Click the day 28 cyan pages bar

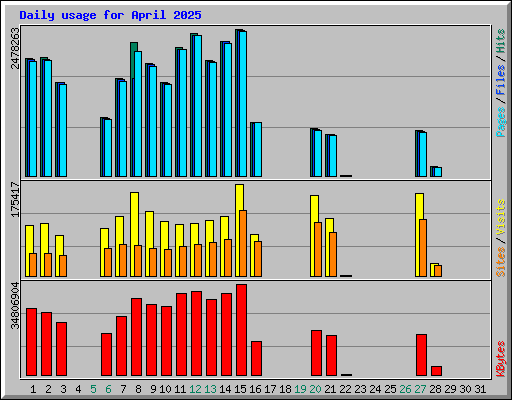pos(438,172)
